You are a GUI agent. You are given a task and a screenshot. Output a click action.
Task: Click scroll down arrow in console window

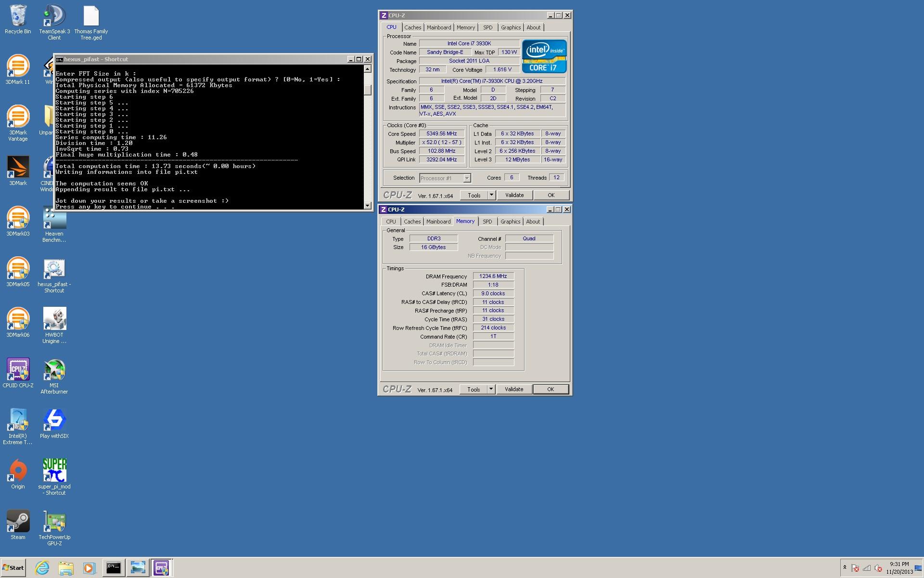[368, 206]
